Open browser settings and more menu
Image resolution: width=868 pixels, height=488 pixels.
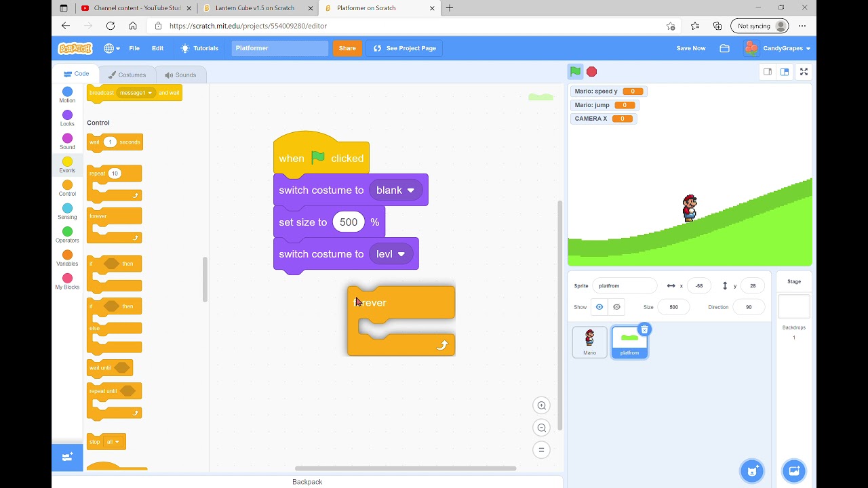pyautogui.click(x=802, y=26)
